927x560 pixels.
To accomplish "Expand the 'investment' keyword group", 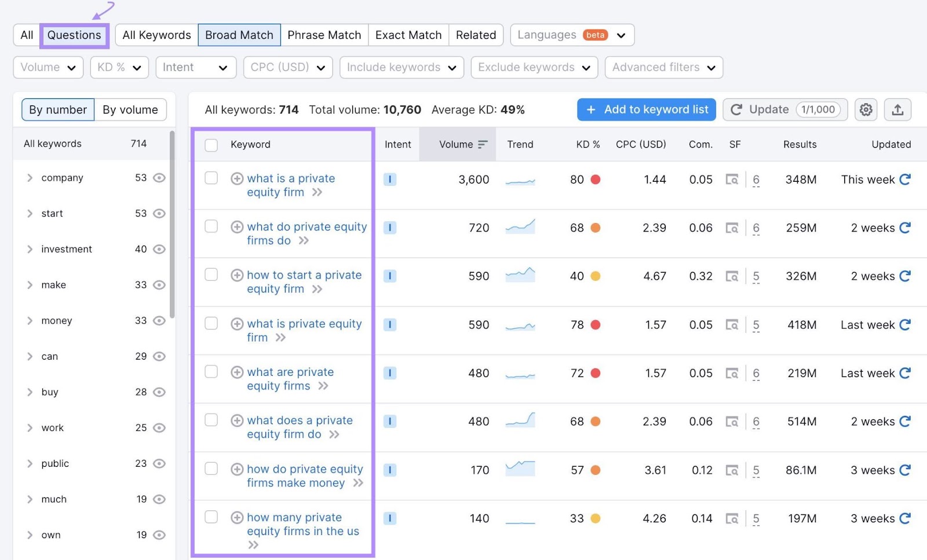I will coord(30,249).
